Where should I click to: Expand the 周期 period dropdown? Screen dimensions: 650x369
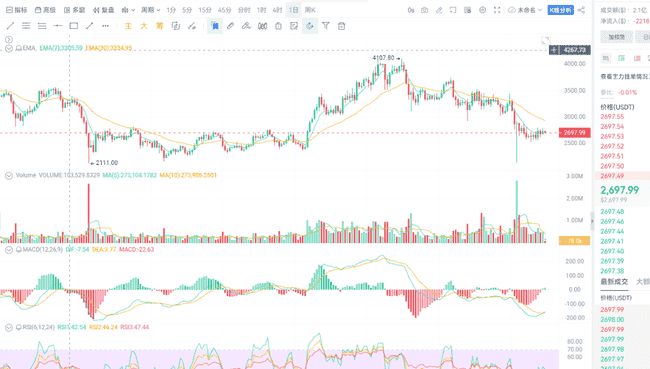click(x=150, y=10)
